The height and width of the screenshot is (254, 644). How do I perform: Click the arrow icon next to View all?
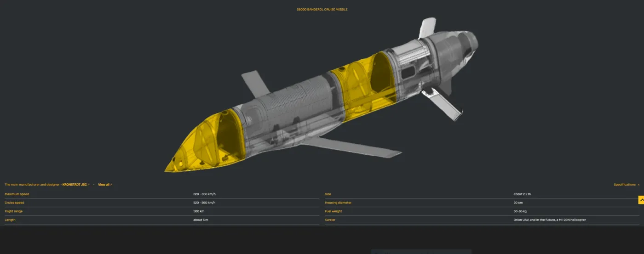click(x=111, y=185)
